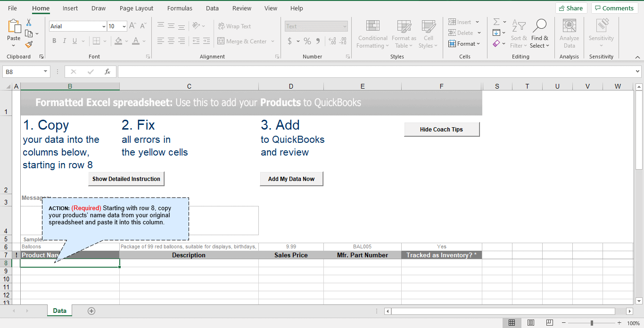Open the Format cells menu
Viewport: 644px width, 328px height.
(x=464, y=44)
